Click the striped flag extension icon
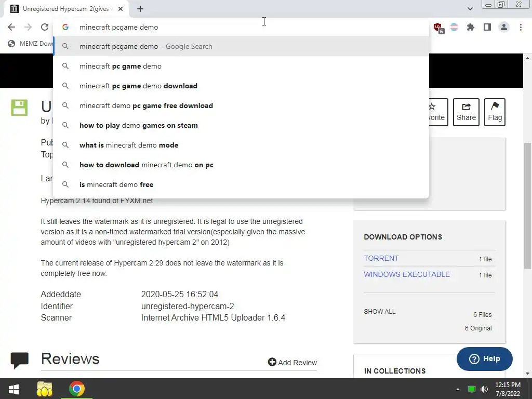The image size is (532, 399). (454, 27)
